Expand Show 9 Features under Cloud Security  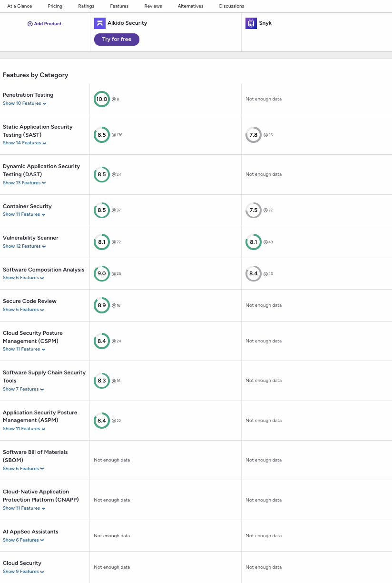pos(23,572)
